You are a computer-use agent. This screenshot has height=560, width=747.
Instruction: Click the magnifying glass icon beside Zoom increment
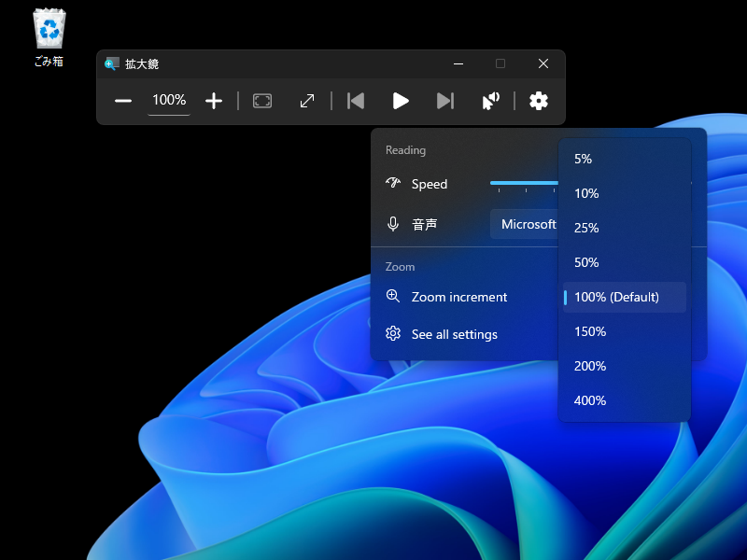pos(393,296)
